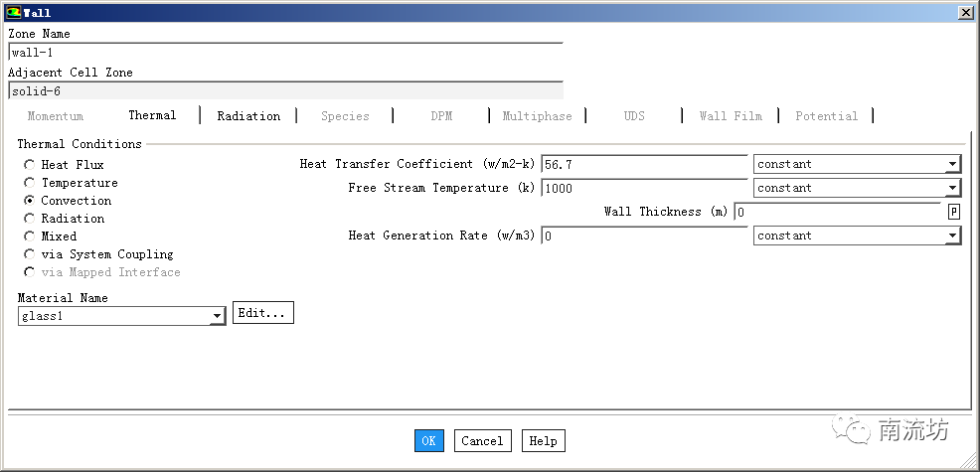Select the Heat Flux radio button
This screenshot has width=980, height=472.
point(31,165)
